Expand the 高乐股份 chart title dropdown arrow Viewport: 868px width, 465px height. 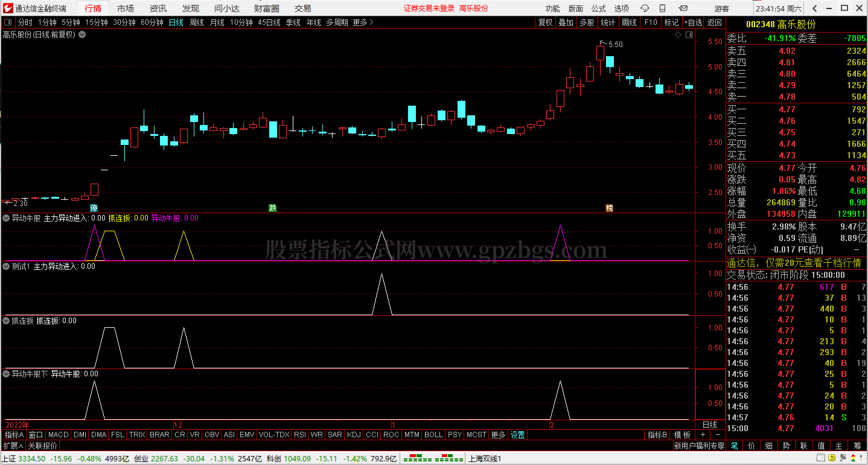pyautogui.click(x=82, y=34)
